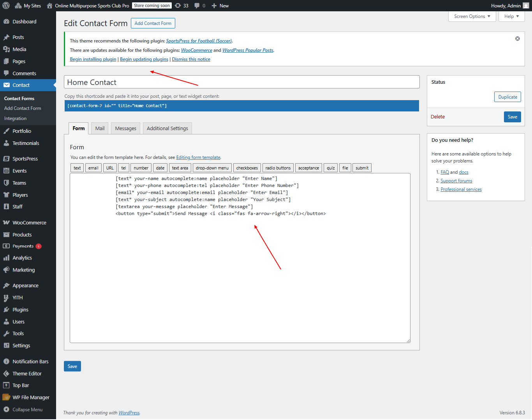Expand the Screen Options dropdown
The image size is (532, 420).
click(x=472, y=16)
